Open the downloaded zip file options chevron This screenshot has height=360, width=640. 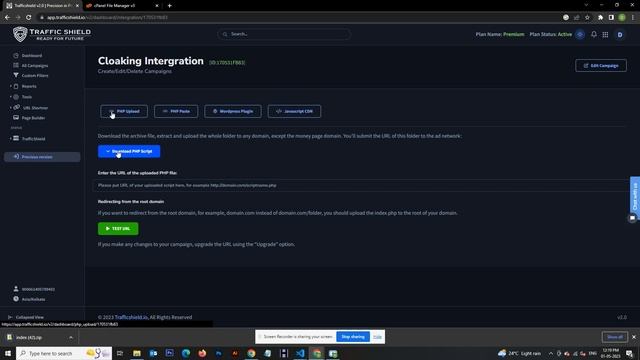pos(71,337)
